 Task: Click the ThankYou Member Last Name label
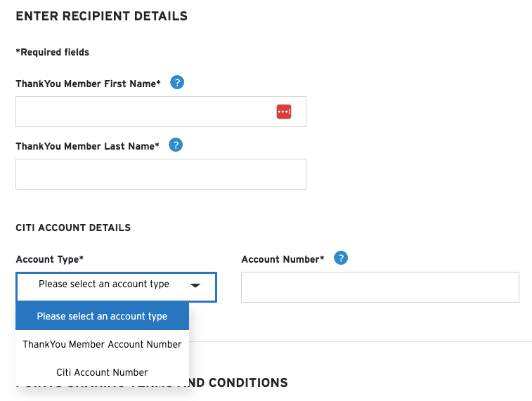[88, 146]
